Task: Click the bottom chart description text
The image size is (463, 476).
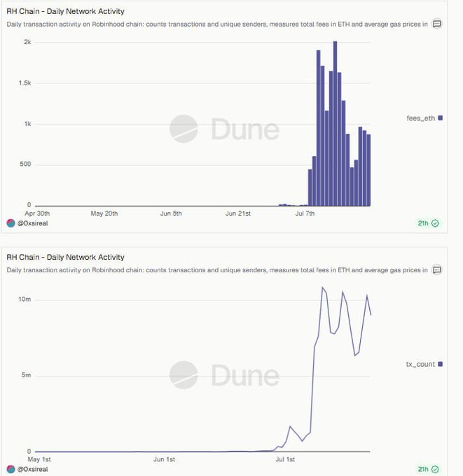Action: [217, 270]
